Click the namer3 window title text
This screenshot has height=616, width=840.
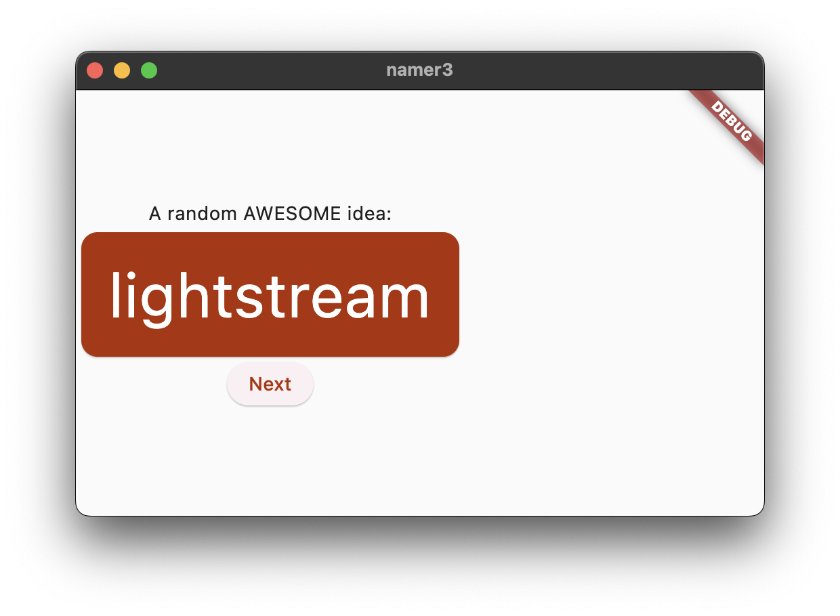(x=419, y=70)
